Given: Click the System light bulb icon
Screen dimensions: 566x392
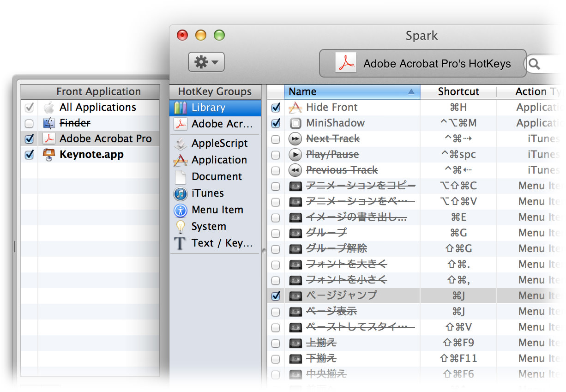Looking at the screenshot, I should pyautogui.click(x=180, y=227).
